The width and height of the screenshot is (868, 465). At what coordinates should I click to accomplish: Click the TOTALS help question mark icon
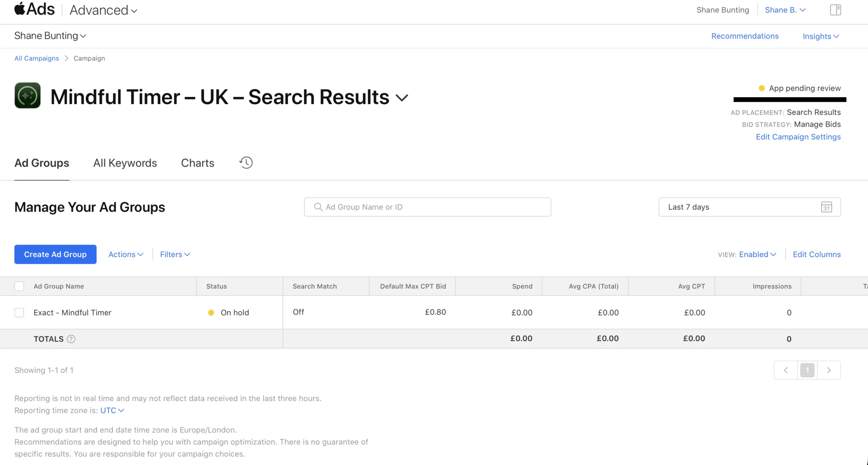pos(71,339)
